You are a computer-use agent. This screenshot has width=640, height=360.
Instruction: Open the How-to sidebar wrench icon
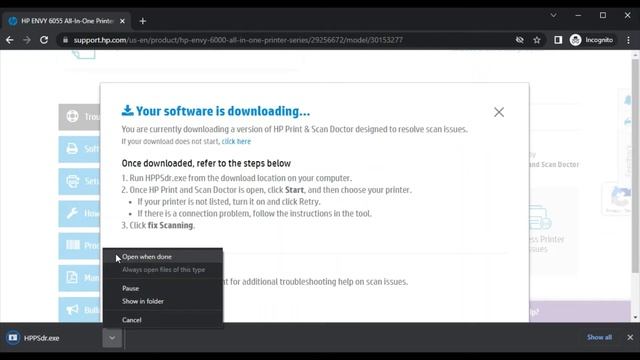point(72,213)
